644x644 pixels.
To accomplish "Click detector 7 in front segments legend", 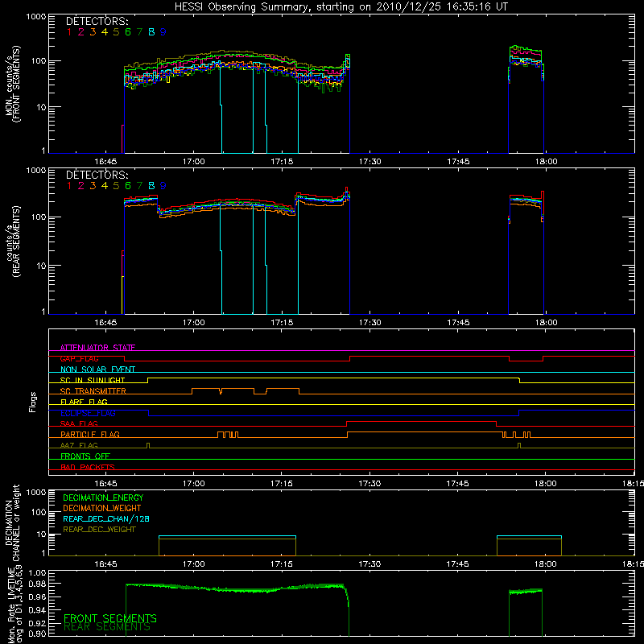I will [139, 32].
